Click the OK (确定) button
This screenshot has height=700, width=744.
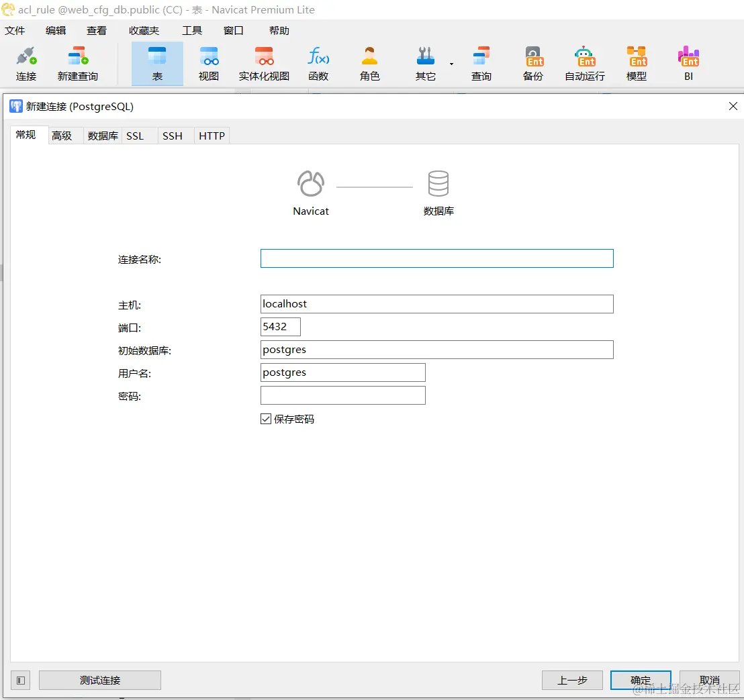pyautogui.click(x=641, y=680)
